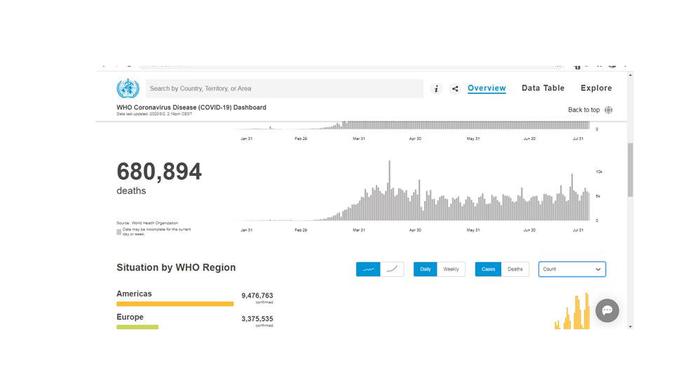Switch chart to Weekly view

tap(451, 269)
